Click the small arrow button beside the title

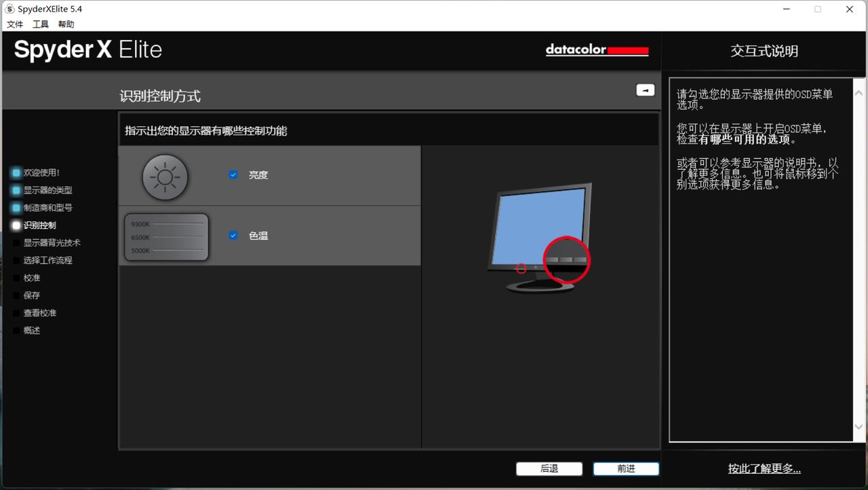pos(645,90)
